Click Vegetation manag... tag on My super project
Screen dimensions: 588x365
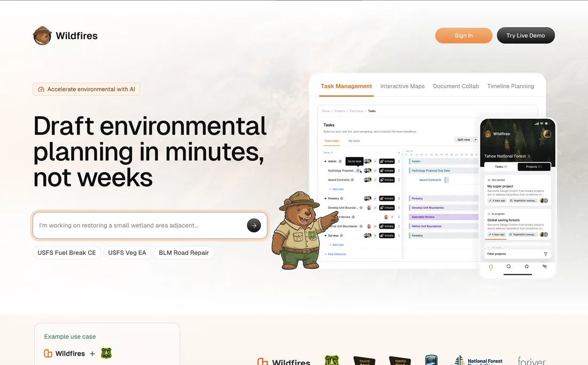pos(523,201)
